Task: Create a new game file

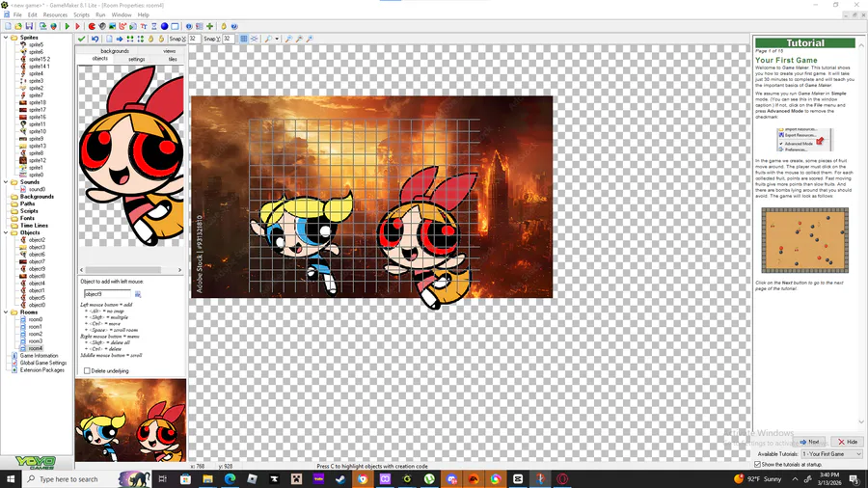Action: [8, 26]
